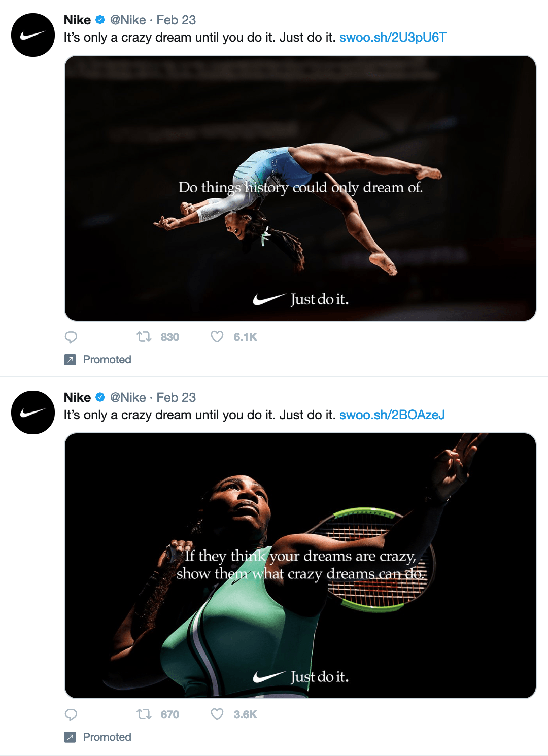Retweet the tweet with 670 retweets
Screen dimensions: 548x756
[145, 714]
